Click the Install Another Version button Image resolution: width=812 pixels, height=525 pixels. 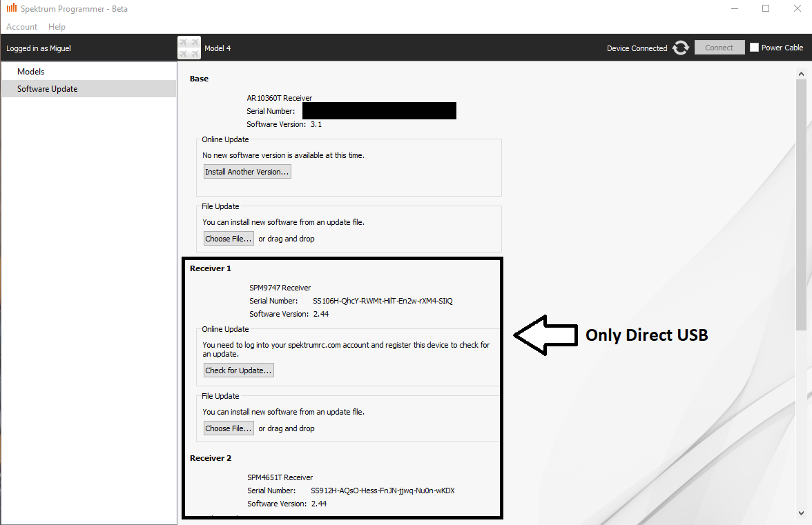(247, 172)
